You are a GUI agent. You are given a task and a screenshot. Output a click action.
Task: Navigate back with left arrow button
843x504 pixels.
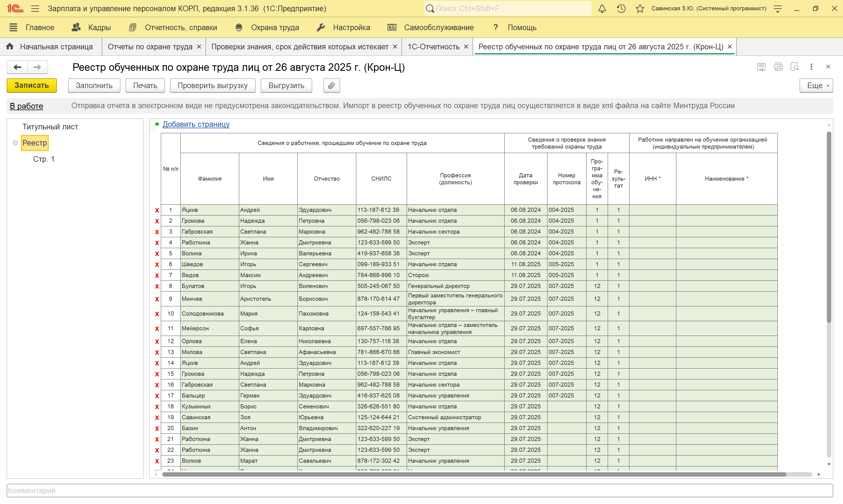coord(17,67)
